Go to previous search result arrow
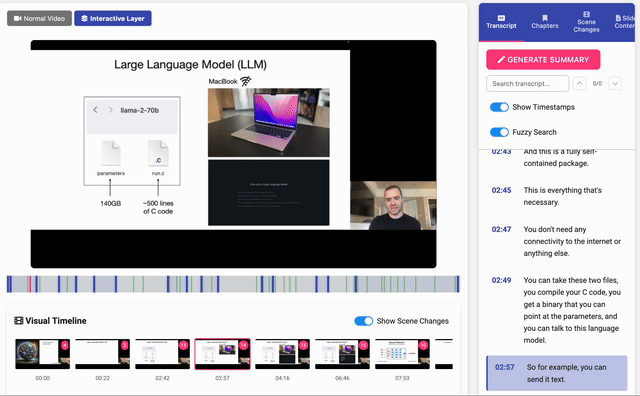640x396 pixels. tap(579, 84)
